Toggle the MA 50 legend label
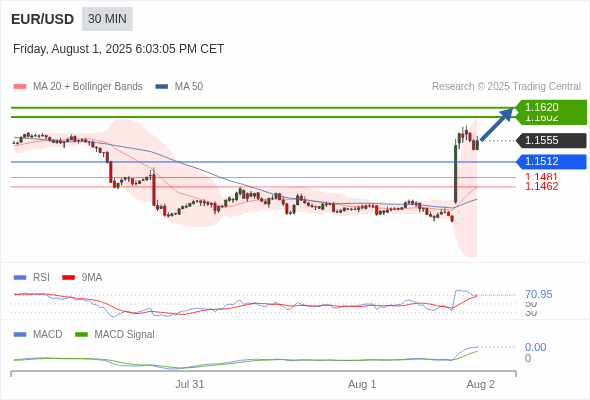Screen dimensions: 590x400 pyautogui.click(x=189, y=87)
